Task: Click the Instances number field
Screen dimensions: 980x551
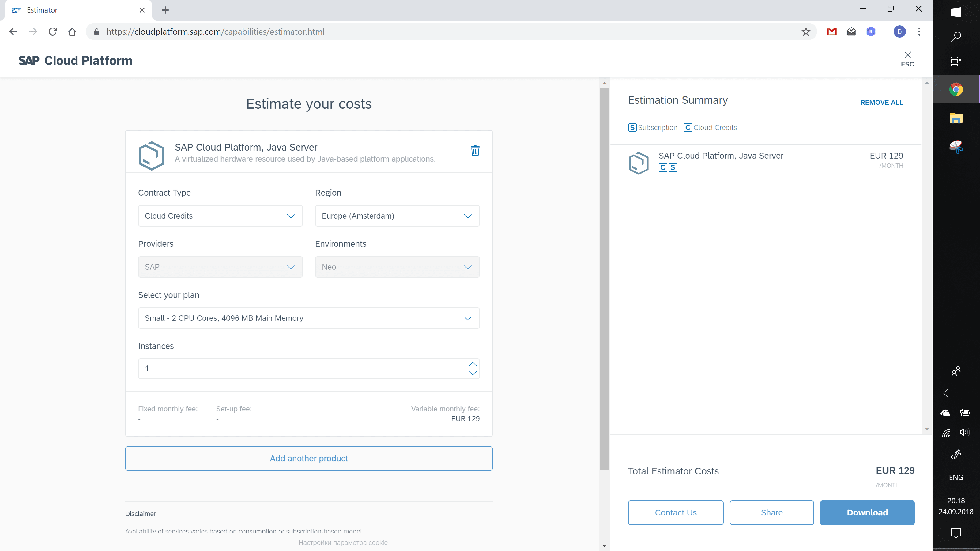Action: pyautogui.click(x=302, y=369)
